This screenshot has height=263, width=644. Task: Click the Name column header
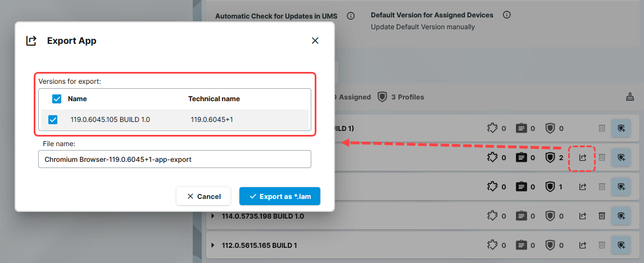[77, 99]
